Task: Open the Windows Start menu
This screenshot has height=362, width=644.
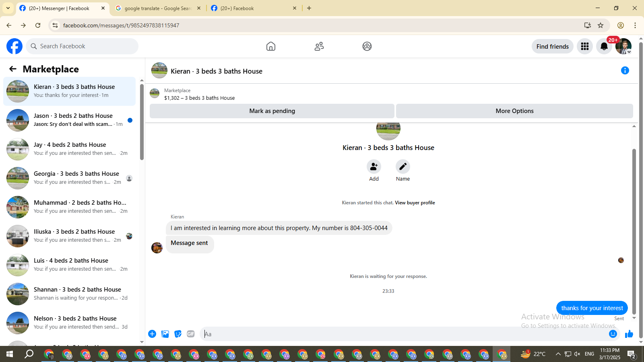Action: [10, 354]
